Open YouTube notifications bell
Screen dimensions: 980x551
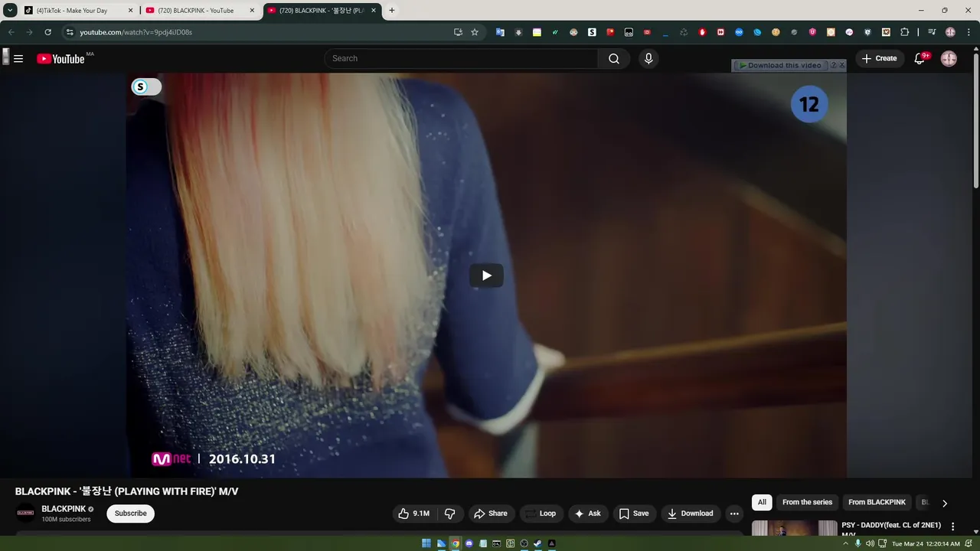920,59
